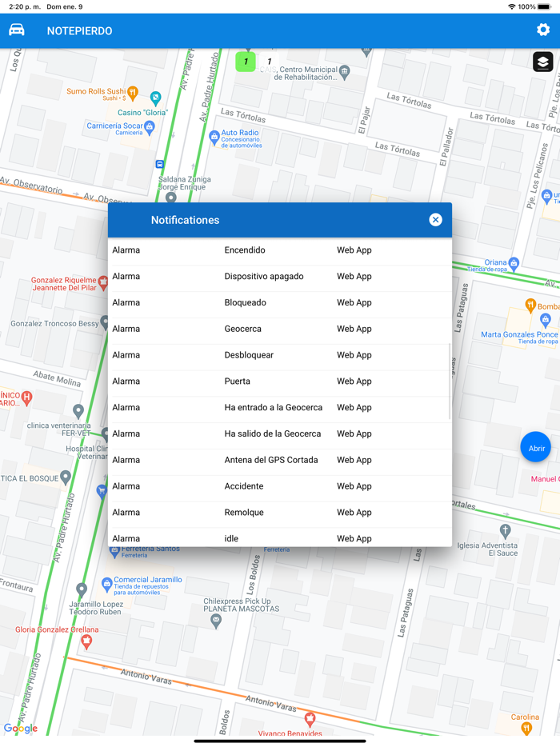Close the Notificationes dialog
The width and height of the screenshot is (560, 747).
pos(435,220)
